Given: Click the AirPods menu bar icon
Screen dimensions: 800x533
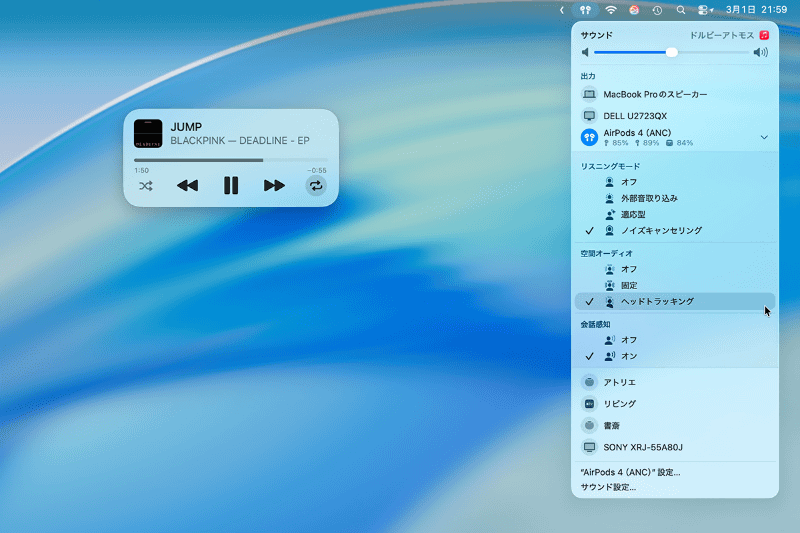Looking at the screenshot, I should click(585, 10).
